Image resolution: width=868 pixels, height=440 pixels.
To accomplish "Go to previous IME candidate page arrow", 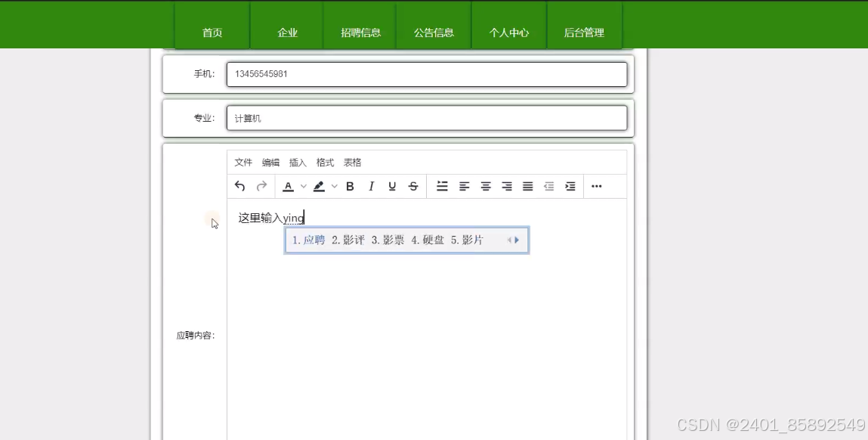I will point(508,240).
